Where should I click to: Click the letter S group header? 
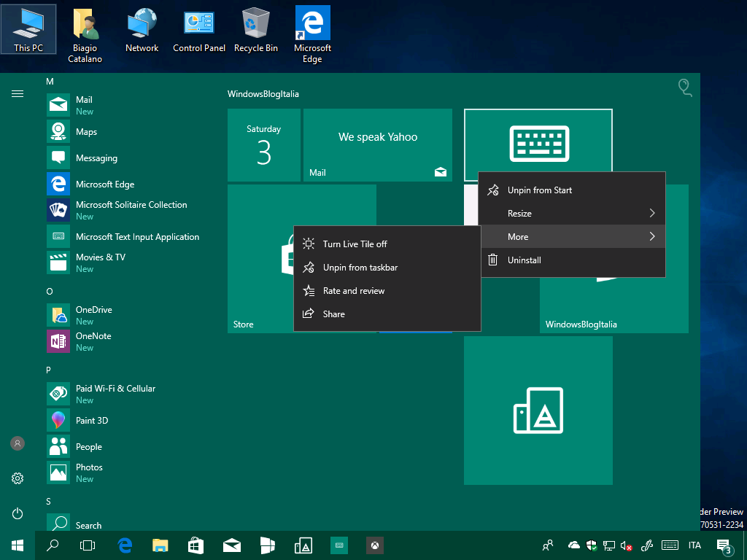coord(49,501)
